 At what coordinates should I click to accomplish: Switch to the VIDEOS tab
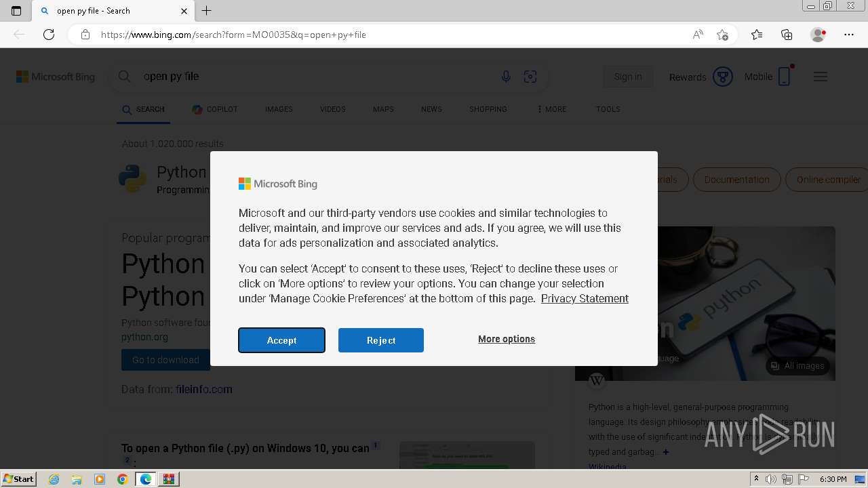pos(332,109)
